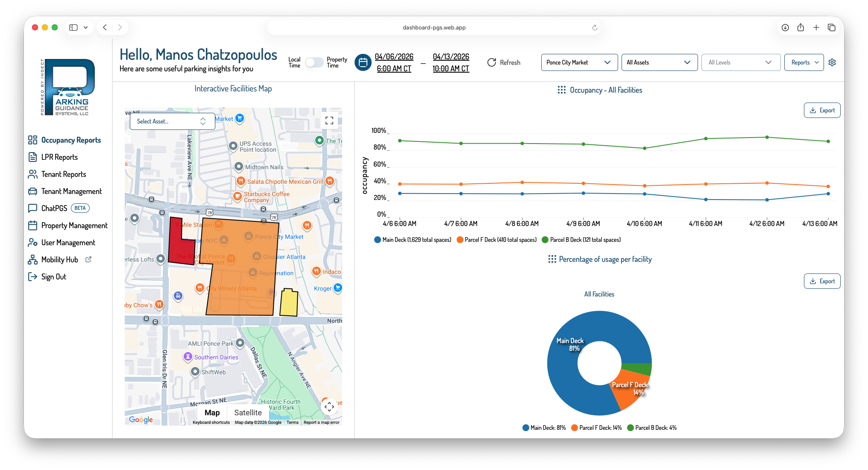
Task: Toggle Main Deck: 81% pie legend entry
Action: click(544, 428)
